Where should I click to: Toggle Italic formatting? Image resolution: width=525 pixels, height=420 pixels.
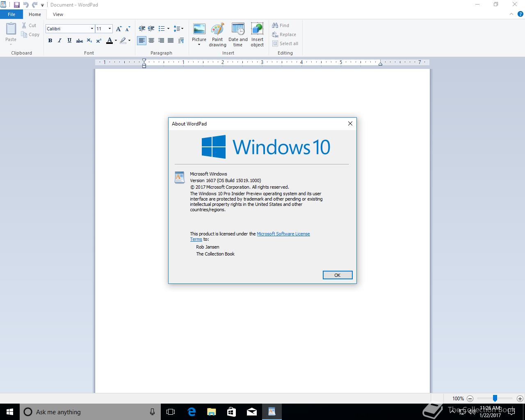pyautogui.click(x=59, y=41)
